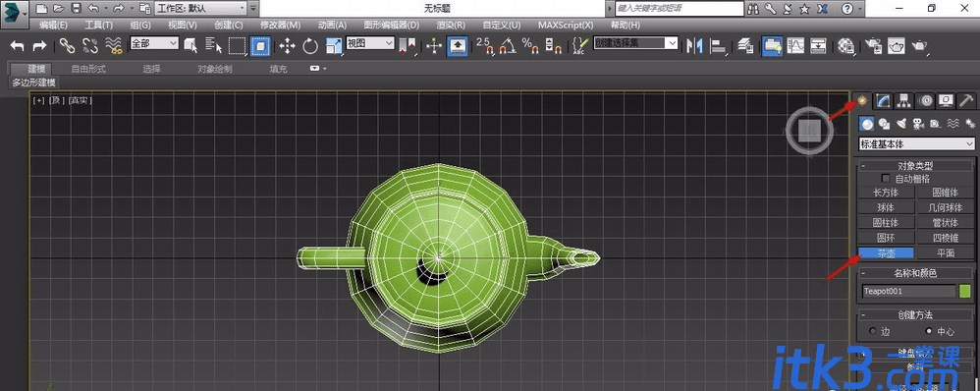The image size is (980, 391).
Task: Select the Space Warps category icon
Action: (x=953, y=124)
